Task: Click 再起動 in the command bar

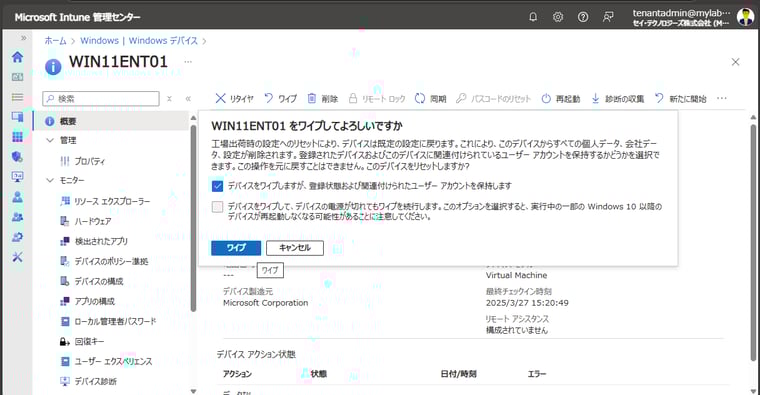Action: coord(561,98)
